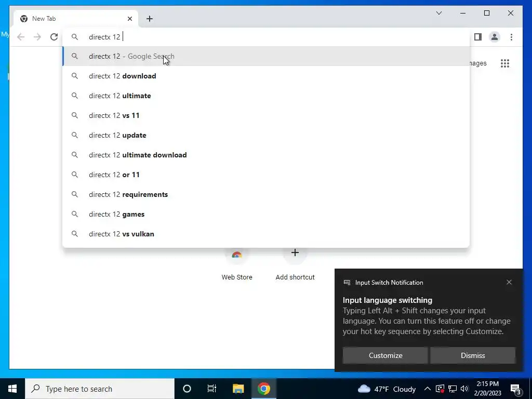The image size is (532, 399).
Task: Dismiss the input language notification
Action: tap(473, 355)
